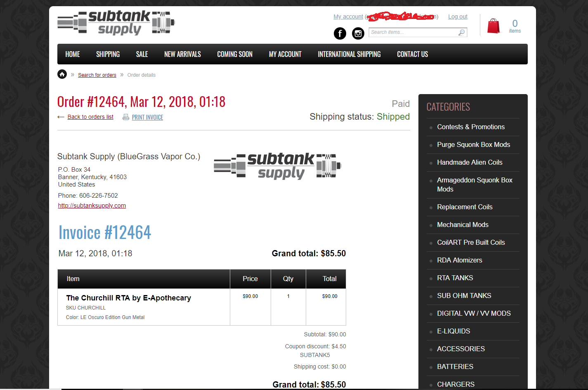Open the Contact Us page
The height and width of the screenshot is (390, 588).
pos(412,54)
